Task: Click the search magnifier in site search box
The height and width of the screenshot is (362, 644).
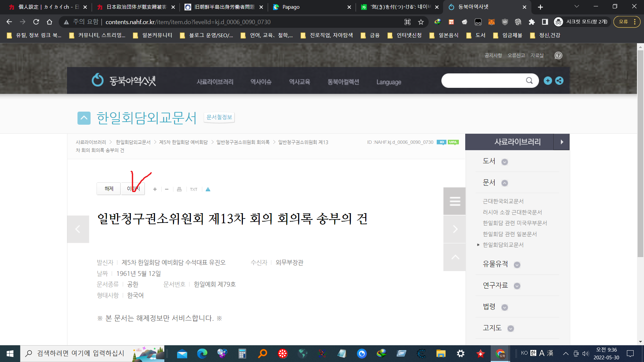Action: [529, 81]
